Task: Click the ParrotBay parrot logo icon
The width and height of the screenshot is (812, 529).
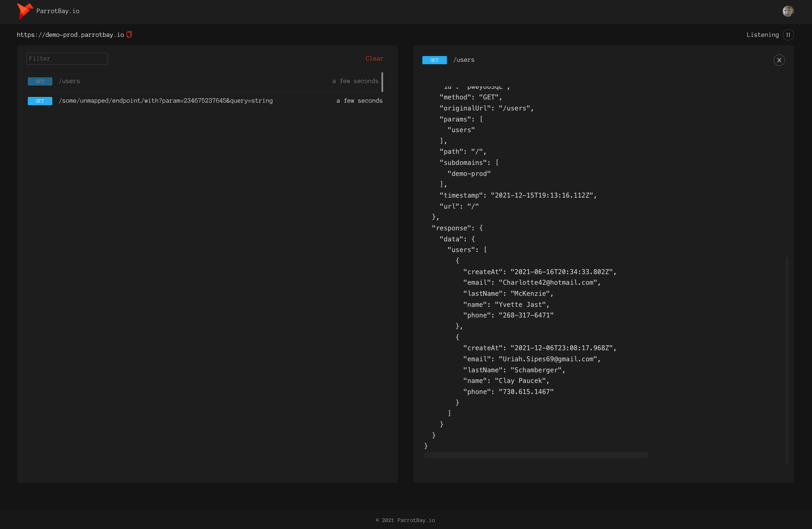Action: tap(25, 11)
